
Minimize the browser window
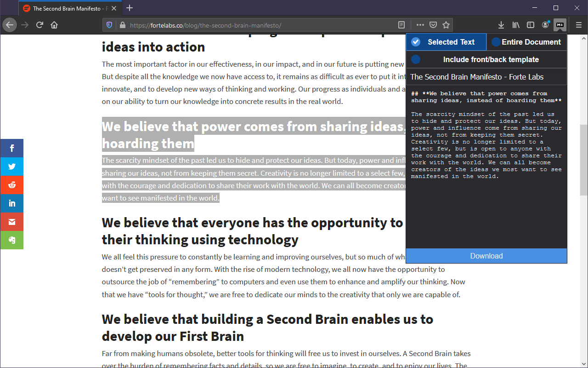tap(535, 8)
